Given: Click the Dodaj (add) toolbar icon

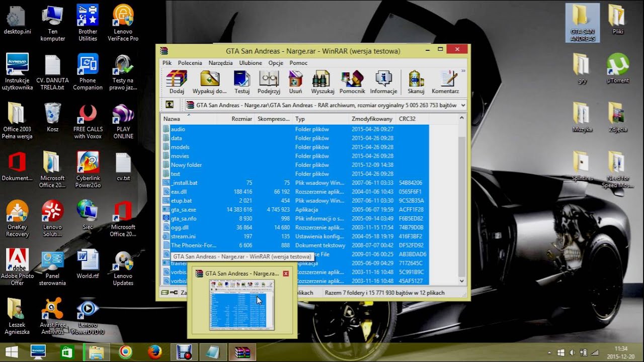Looking at the screenshot, I should tap(177, 82).
